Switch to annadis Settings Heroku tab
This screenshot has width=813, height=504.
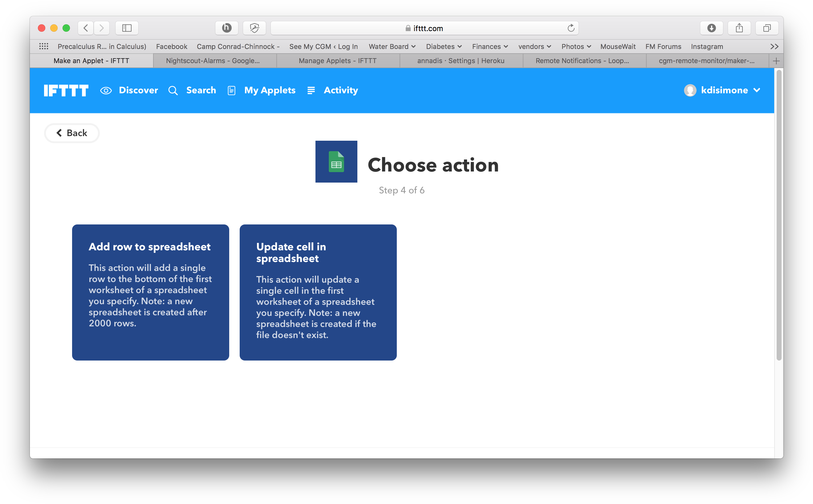[461, 61]
